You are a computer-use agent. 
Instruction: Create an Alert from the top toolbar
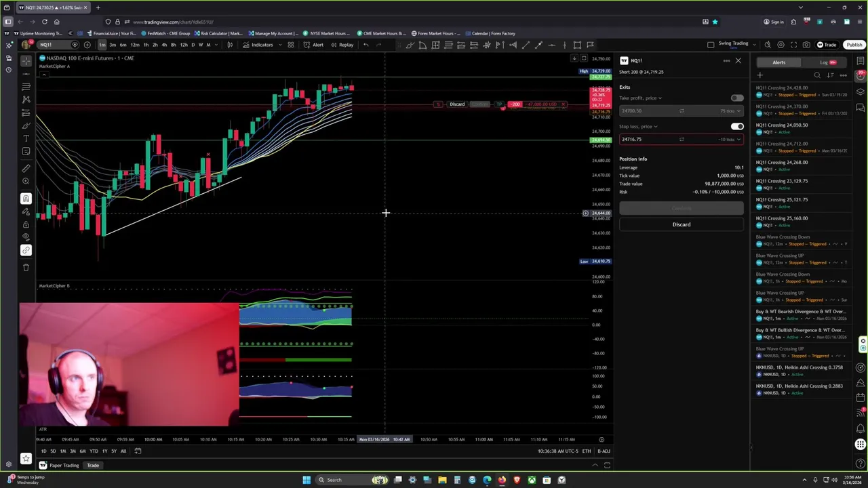coord(313,45)
